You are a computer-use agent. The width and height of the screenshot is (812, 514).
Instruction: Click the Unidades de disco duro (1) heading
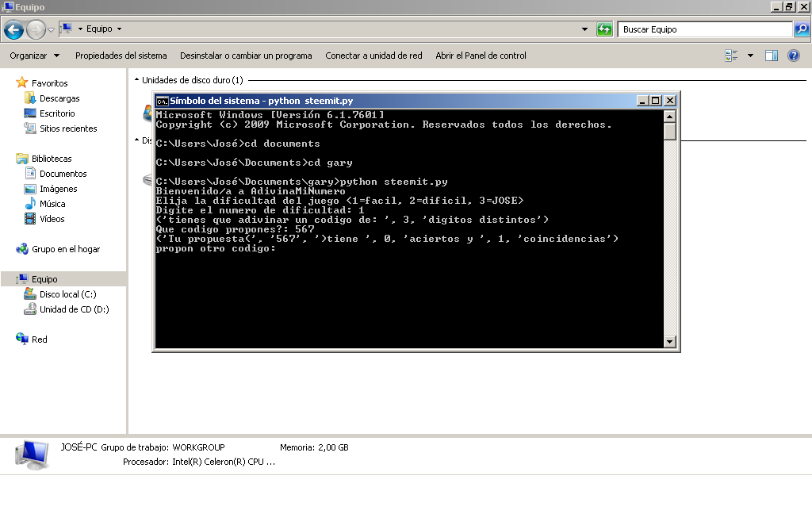point(192,80)
